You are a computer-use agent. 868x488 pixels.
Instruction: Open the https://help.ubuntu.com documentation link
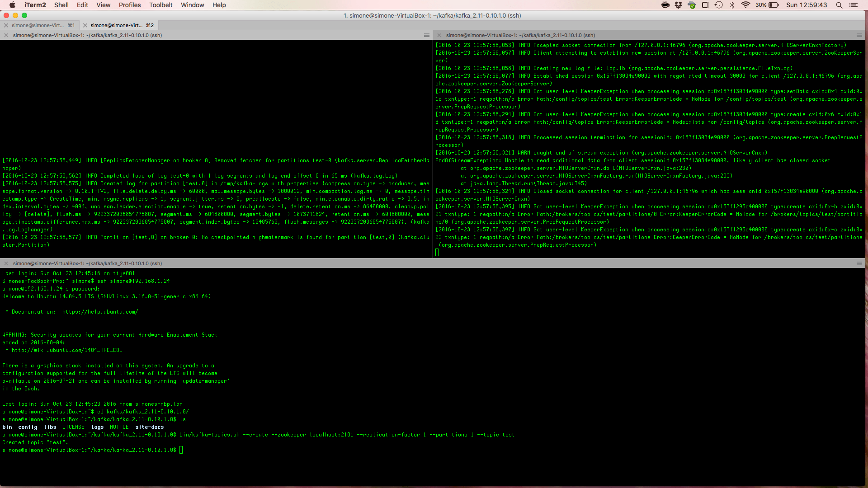click(100, 311)
